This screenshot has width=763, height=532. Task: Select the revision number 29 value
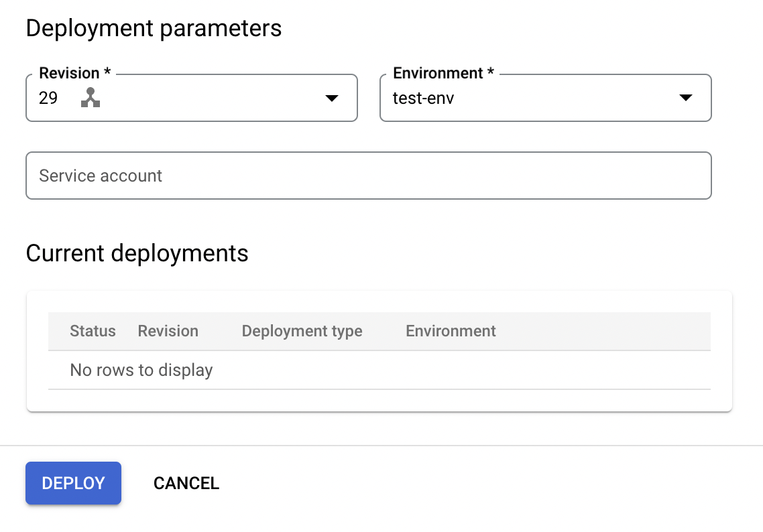pos(48,98)
